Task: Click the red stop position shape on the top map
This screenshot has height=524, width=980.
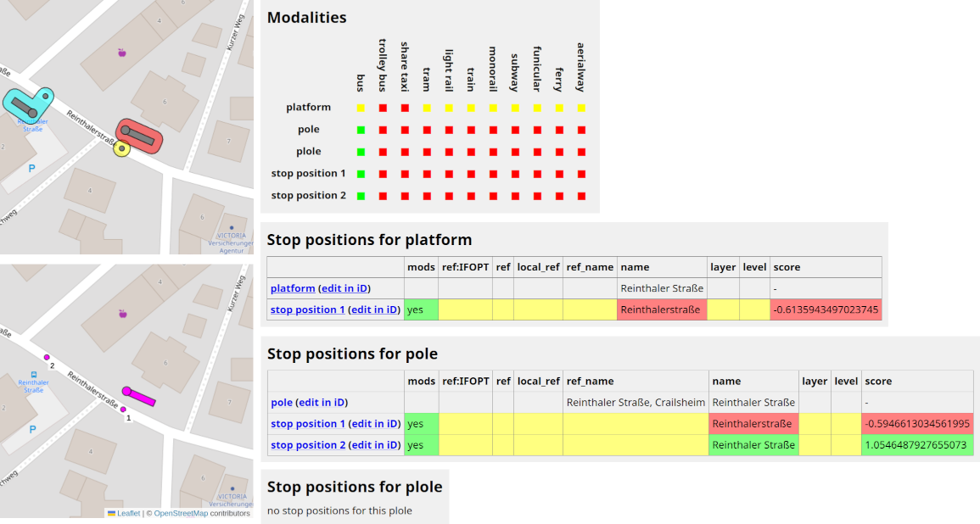Action: coord(140,136)
